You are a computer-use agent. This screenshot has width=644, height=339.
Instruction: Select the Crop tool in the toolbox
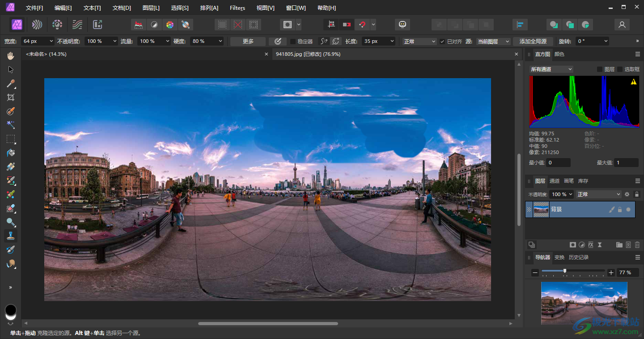click(x=11, y=97)
